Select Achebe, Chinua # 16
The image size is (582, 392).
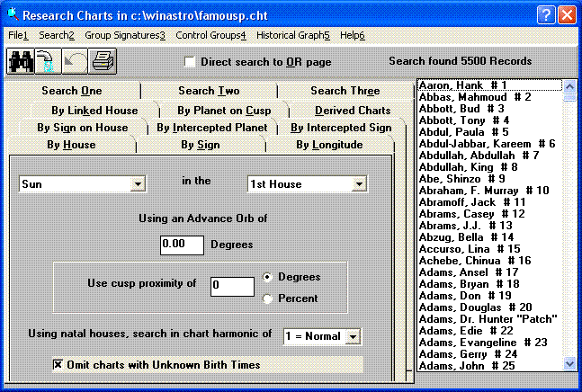pyautogui.click(x=489, y=261)
